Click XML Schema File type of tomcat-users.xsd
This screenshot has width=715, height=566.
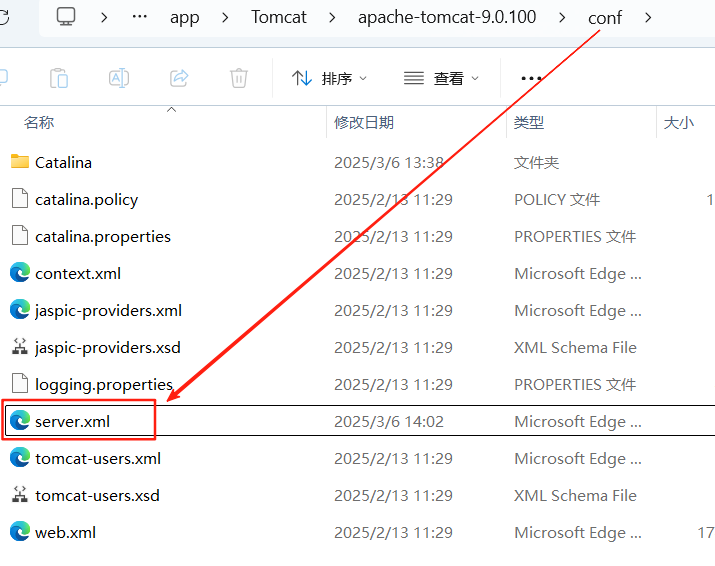coord(575,495)
